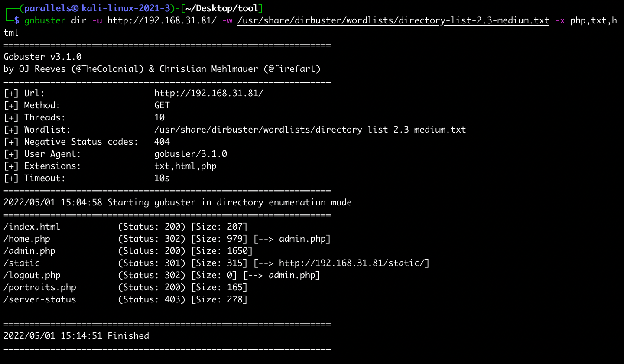The width and height of the screenshot is (624, 364).
Task: Click the /static directory result
Action: coord(21,263)
